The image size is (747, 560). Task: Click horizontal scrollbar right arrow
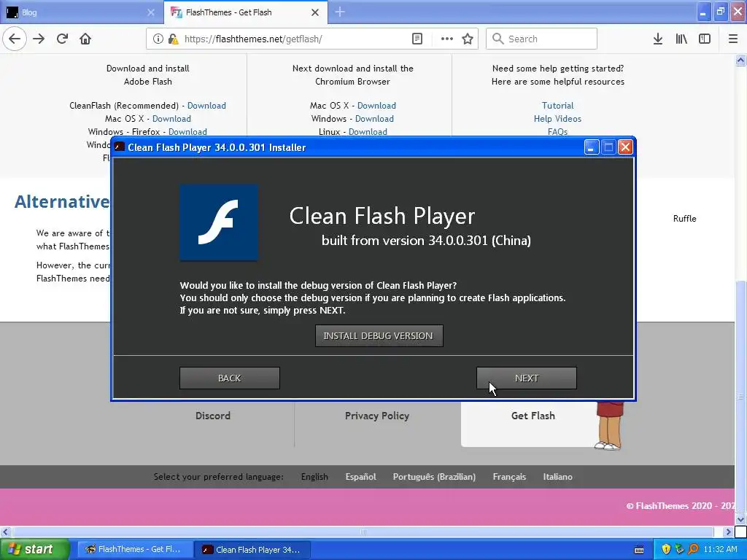pyautogui.click(x=728, y=532)
